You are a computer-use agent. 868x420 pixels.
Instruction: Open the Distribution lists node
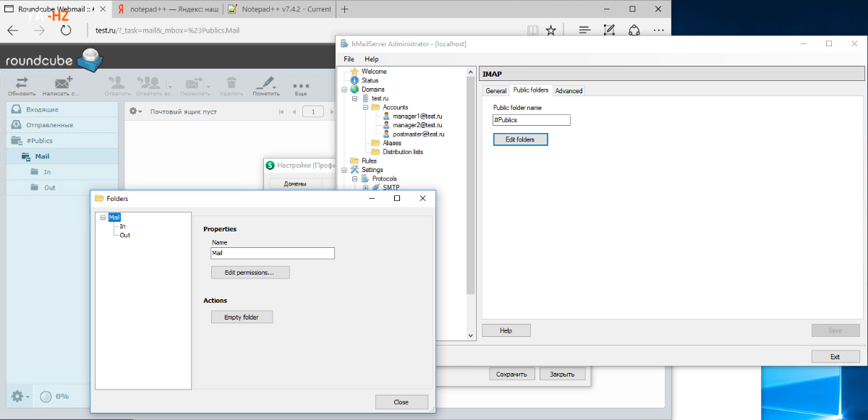click(402, 152)
